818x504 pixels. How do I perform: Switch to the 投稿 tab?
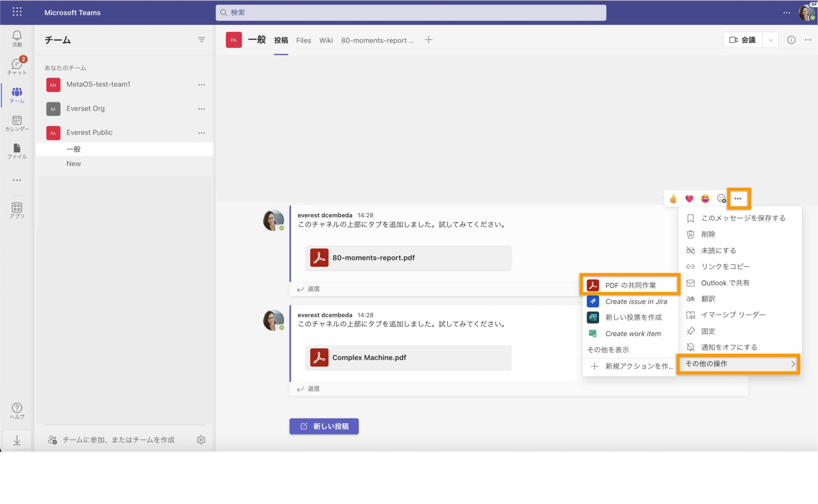(281, 40)
